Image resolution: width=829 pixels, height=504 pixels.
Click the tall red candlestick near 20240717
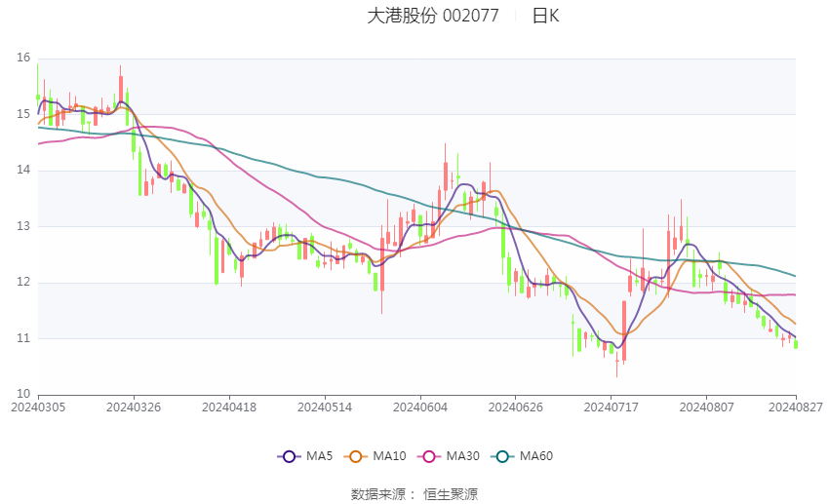[x=624, y=331]
